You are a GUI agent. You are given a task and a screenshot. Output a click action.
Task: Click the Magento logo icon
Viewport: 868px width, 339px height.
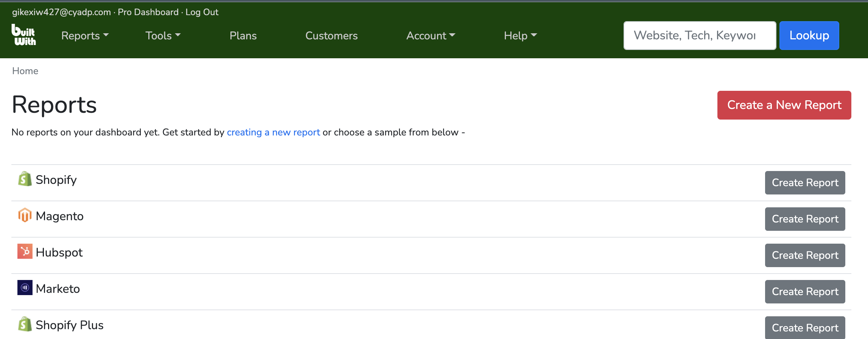click(x=25, y=215)
